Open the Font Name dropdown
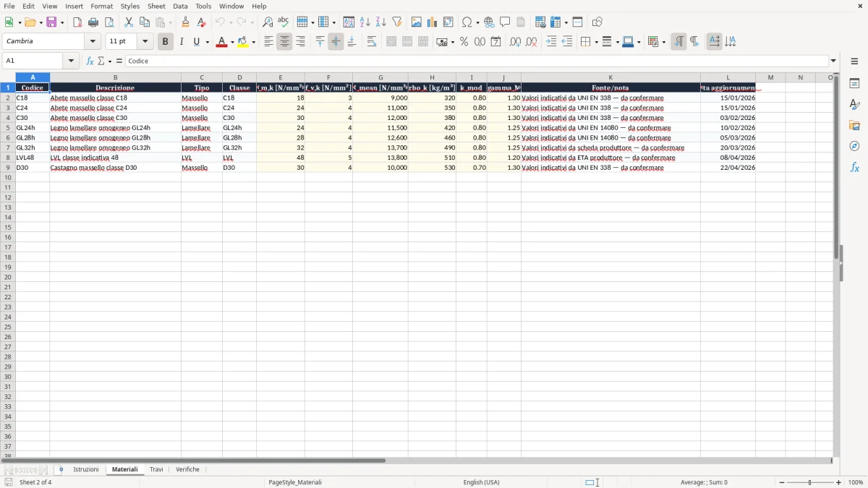 pos(93,42)
